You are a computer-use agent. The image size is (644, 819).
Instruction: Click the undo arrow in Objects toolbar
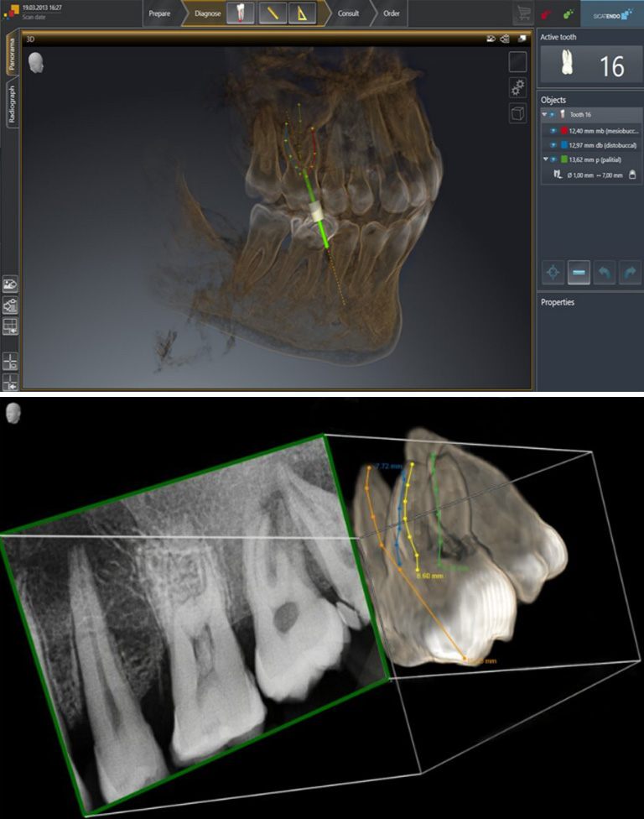[x=602, y=272]
